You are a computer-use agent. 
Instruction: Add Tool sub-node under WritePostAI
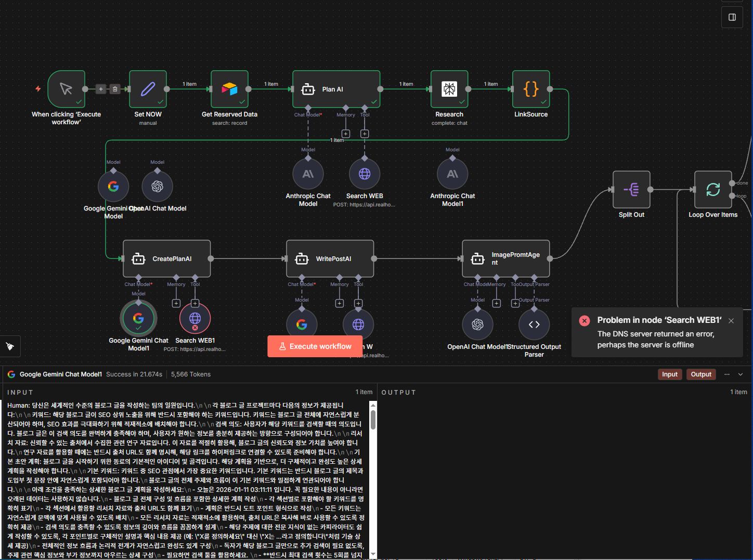click(x=358, y=303)
